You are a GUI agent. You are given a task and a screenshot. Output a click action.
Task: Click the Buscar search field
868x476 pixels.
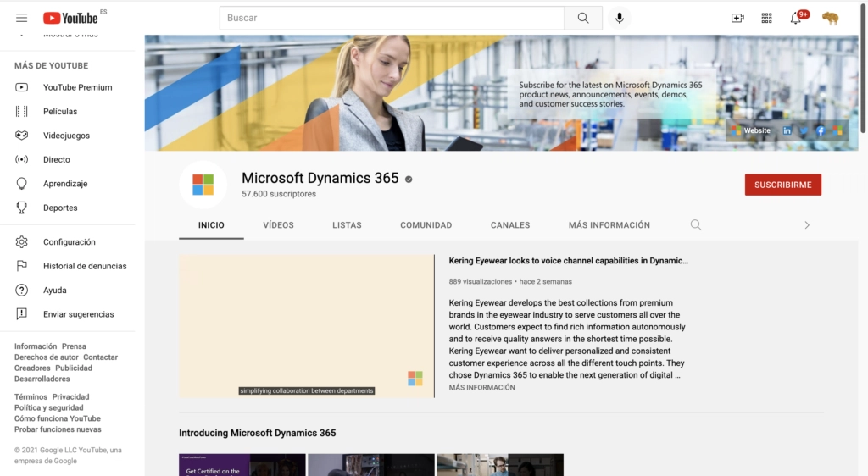coord(392,18)
